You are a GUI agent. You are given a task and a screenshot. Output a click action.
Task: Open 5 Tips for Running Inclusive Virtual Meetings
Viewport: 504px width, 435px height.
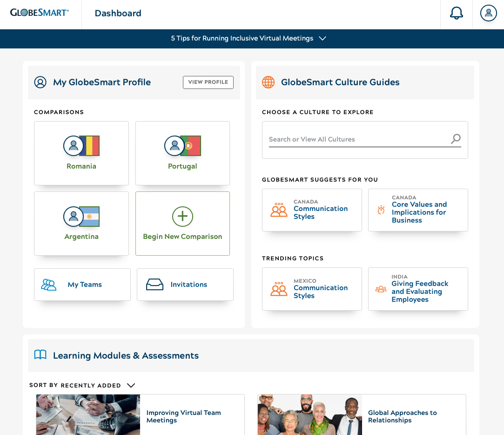pos(242,38)
